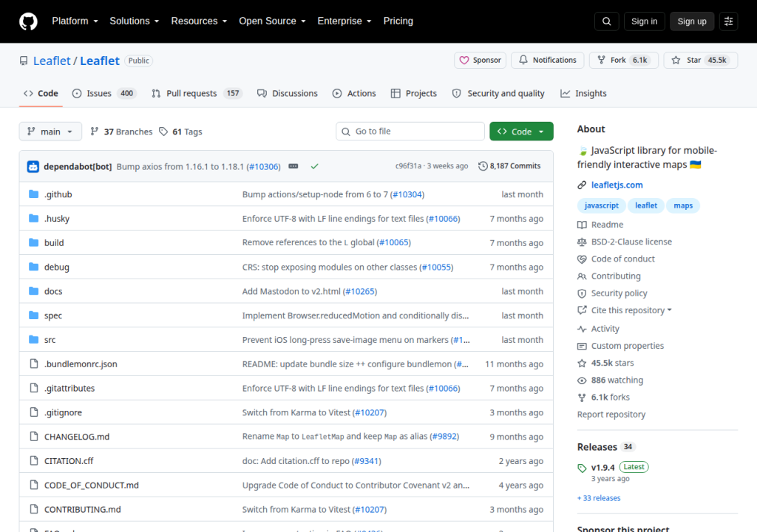The image size is (757, 532).
Task: Fork the Leaflet repository
Action: click(623, 61)
